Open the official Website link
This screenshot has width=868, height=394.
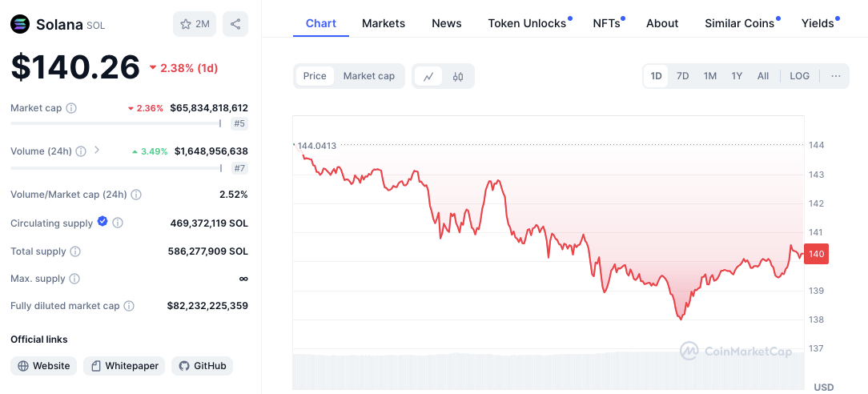pos(44,366)
